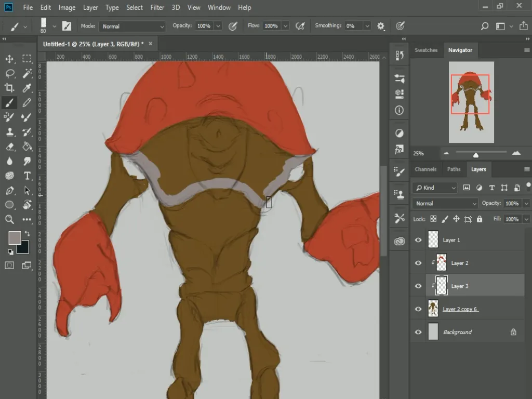Hide Layer 3 visibility eye
The height and width of the screenshot is (399, 532).
[418, 286]
